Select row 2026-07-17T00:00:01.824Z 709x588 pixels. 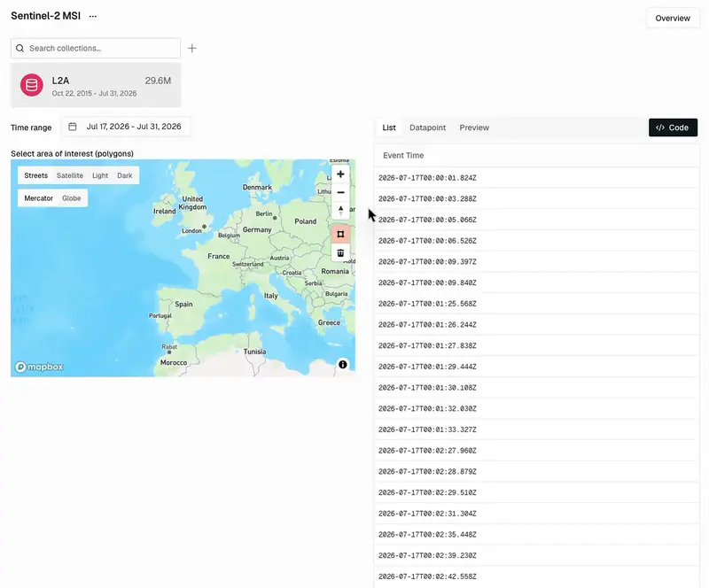(536, 178)
